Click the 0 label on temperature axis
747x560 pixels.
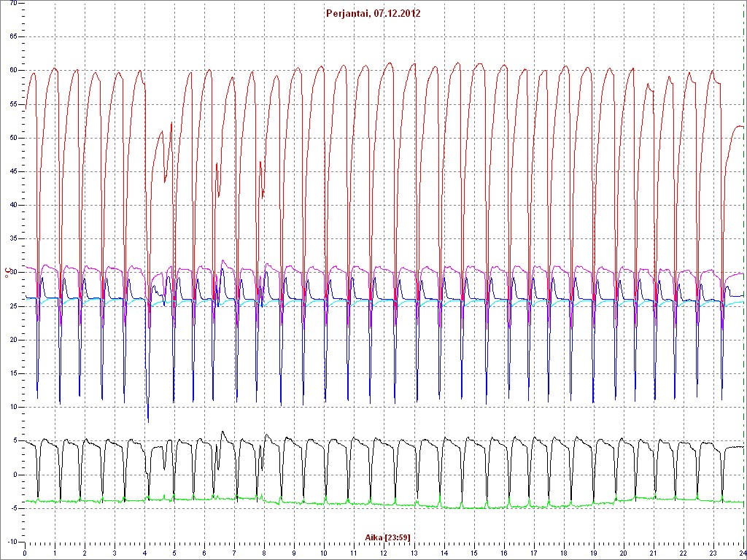click(x=16, y=475)
